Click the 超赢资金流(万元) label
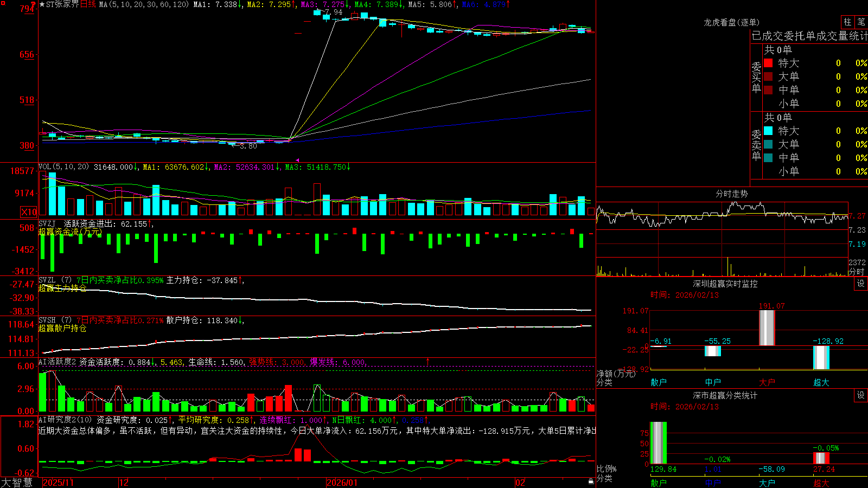868x488 pixels. [x=70, y=232]
